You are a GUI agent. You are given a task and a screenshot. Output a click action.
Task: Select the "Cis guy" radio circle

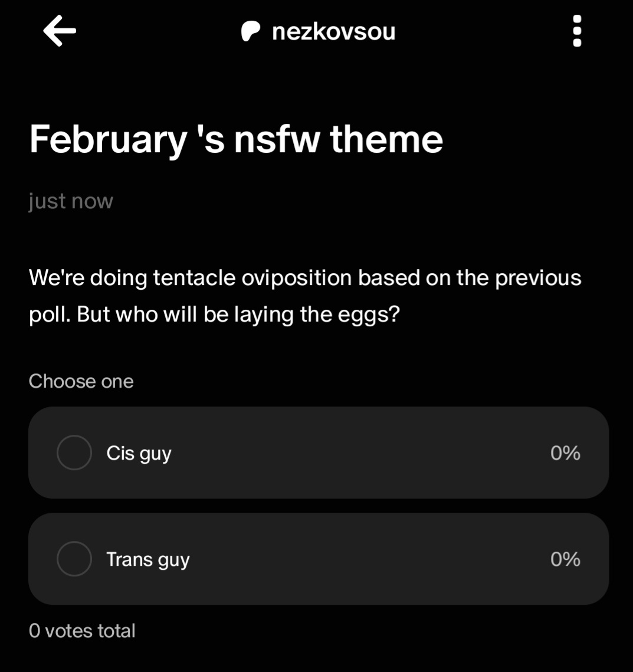tap(74, 453)
